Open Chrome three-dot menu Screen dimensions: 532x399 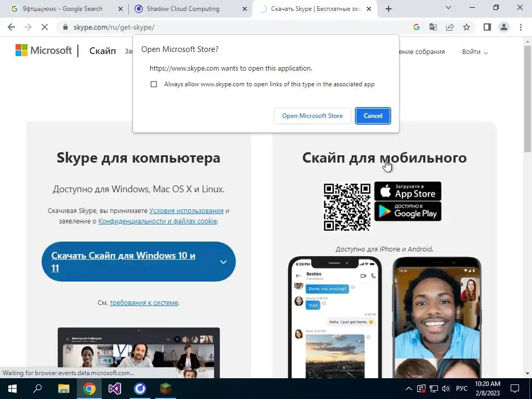click(521, 27)
